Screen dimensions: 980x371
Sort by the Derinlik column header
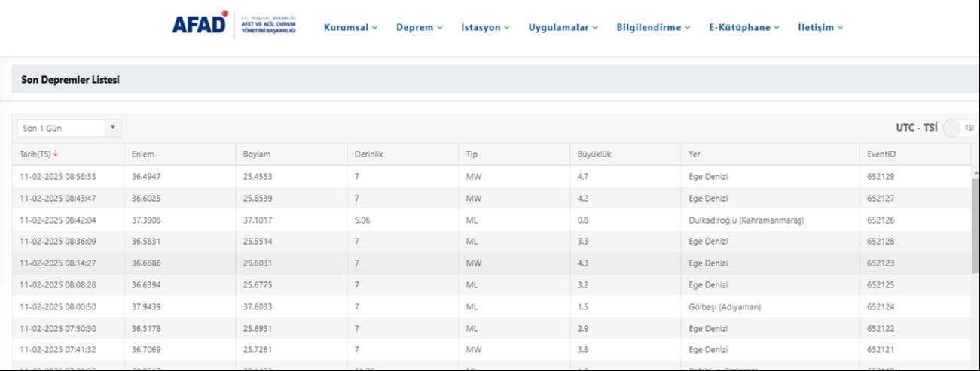tap(369, 154)
